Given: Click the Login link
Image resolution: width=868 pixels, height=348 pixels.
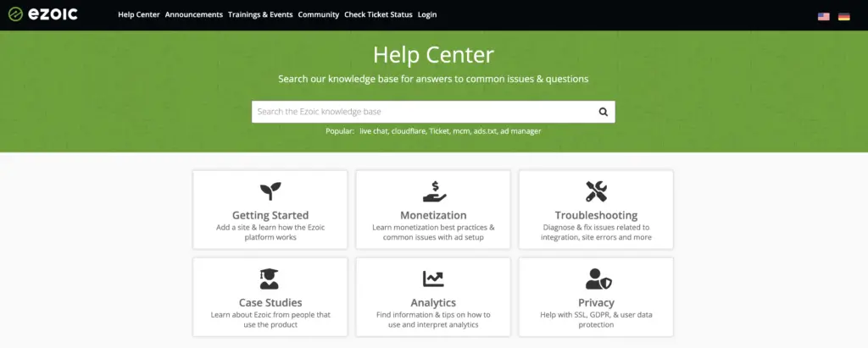Looking at the screenshot, I should pos(427,15).
